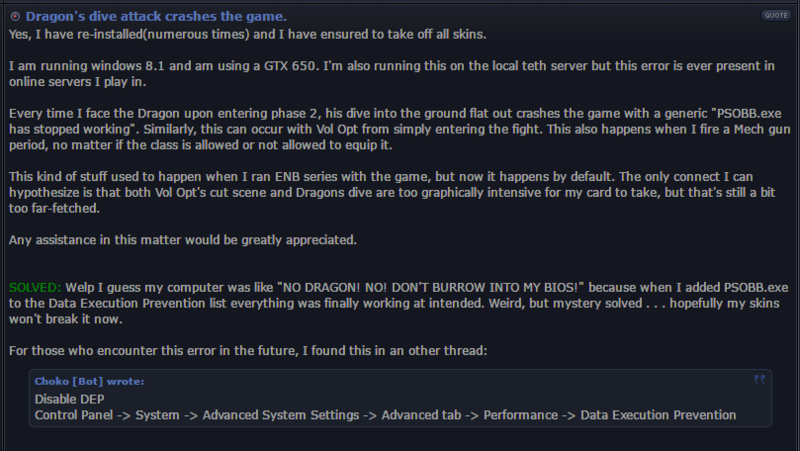This screenshot has height=451, width=800.
Task: Click the "Disable DEP" line in the quote
Action: [69, 399]
